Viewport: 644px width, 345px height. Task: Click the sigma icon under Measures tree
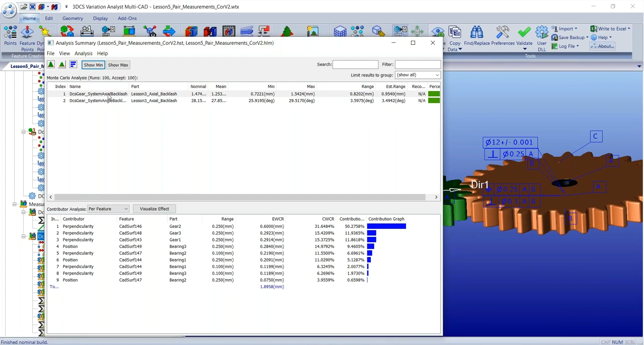(x=41, y=220)
